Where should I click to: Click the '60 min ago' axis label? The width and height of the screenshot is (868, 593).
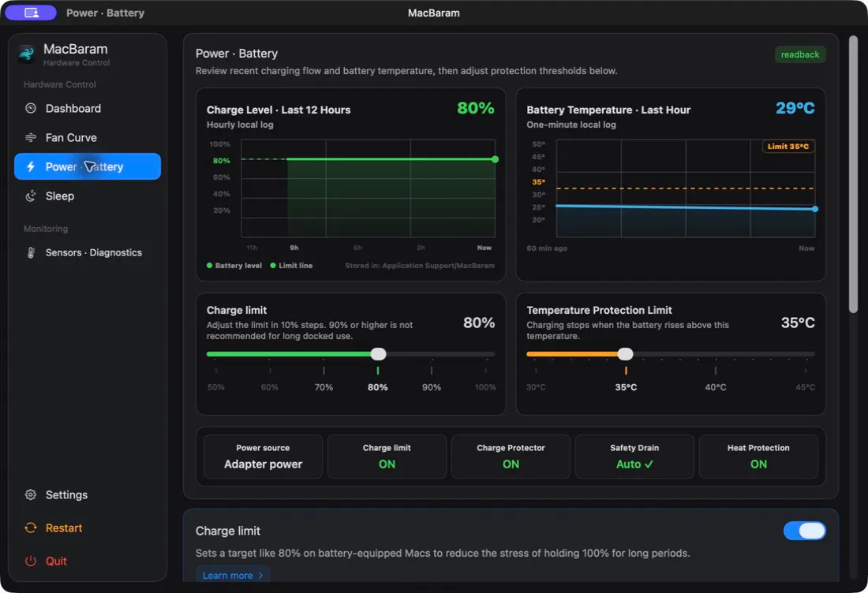(546, 248)
